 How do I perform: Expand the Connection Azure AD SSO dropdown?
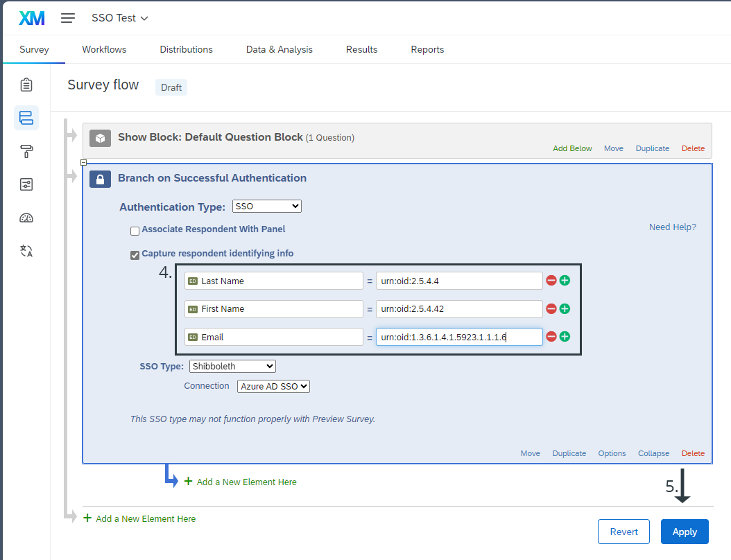coord(273,386)
